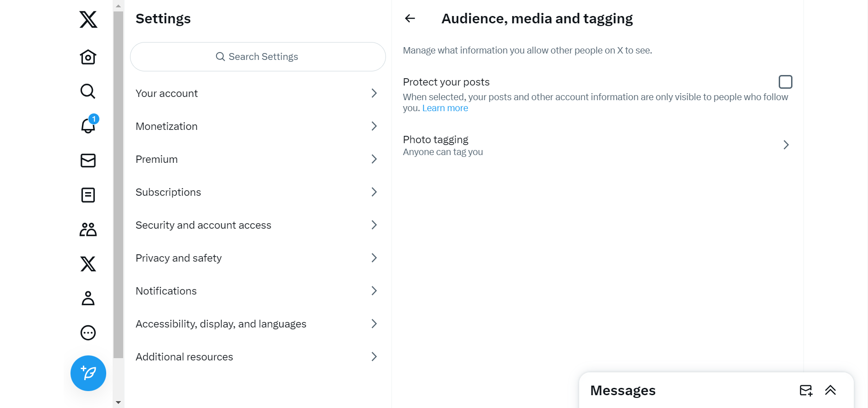Enable the Protect your posts checkbox
This screenshot has height=408, width=868.
(x=785, y=82)
